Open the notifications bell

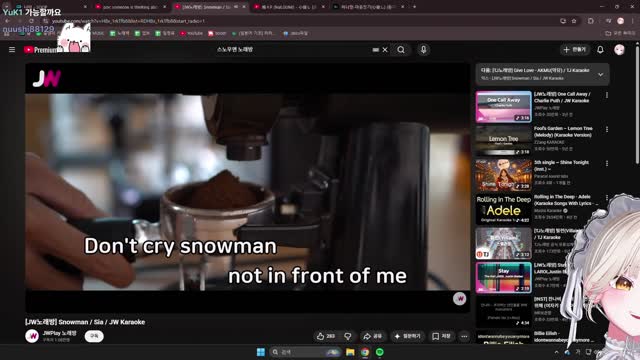tap(600, 50)
